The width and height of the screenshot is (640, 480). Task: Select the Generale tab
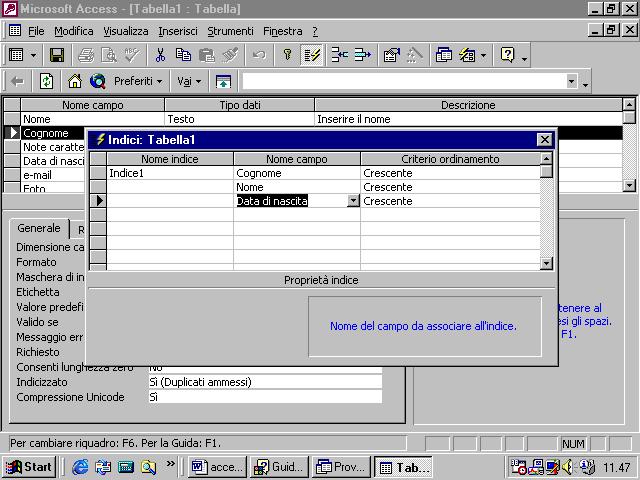39,228
